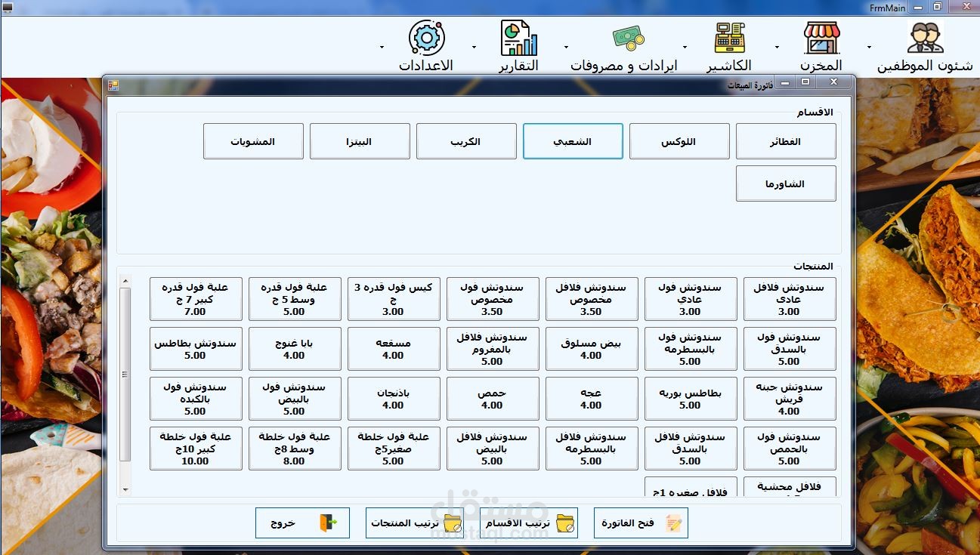This screenshot has width=980, height=555.
Task: Select the اللوكس category
Action: [x=679, y=141]
